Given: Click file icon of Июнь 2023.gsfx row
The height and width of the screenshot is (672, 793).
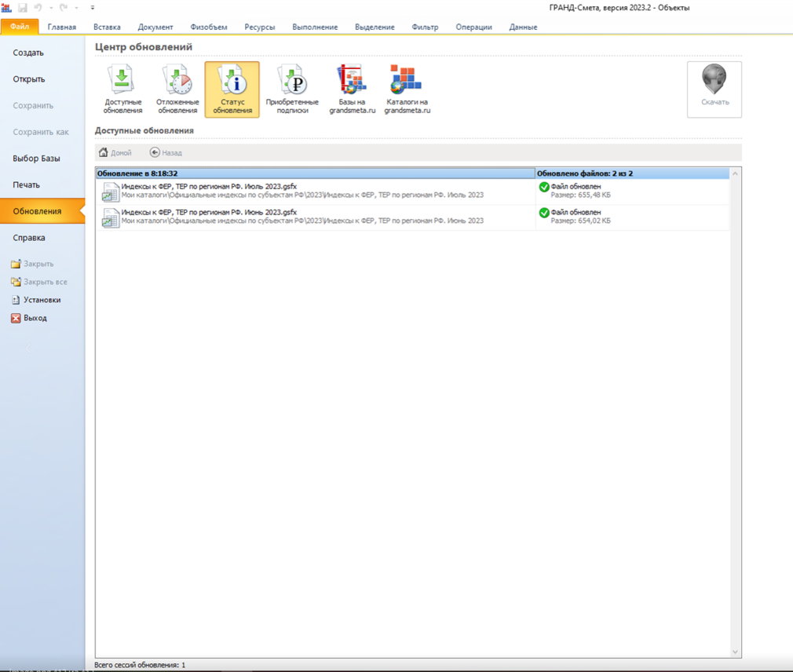Looking at the screenshot, I should 110,217.
